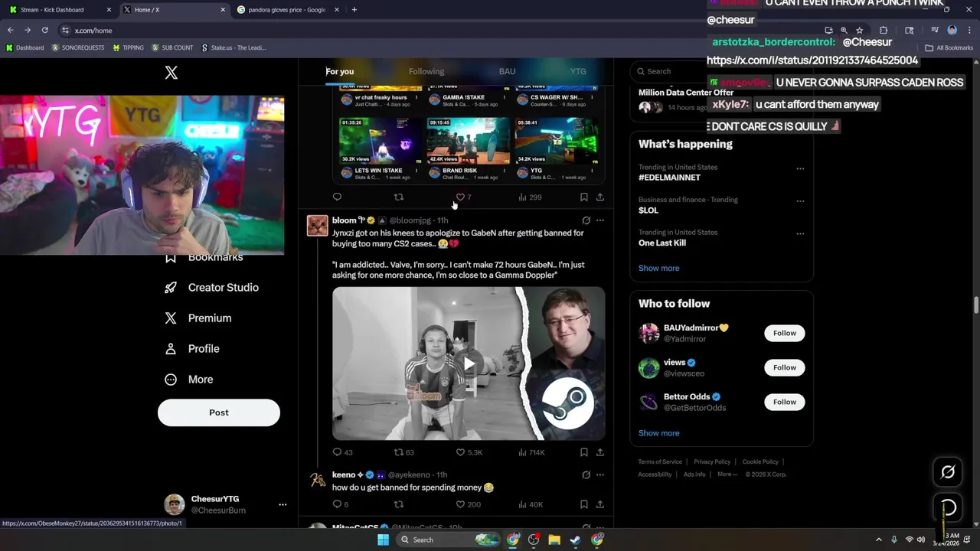Image resolution: width=980 pixels, height=551 pixels.
Task: Switch to the Following tab
Action: 426,71
